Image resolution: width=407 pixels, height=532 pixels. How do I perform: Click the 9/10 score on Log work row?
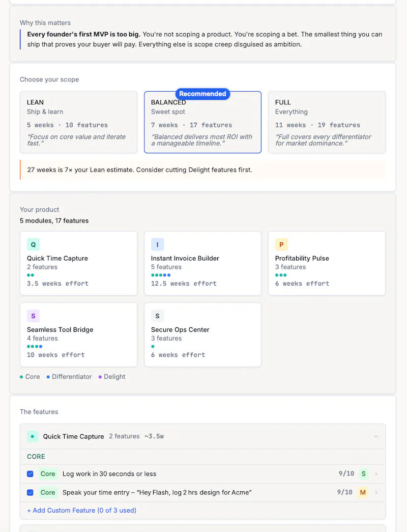coord(346,473)
